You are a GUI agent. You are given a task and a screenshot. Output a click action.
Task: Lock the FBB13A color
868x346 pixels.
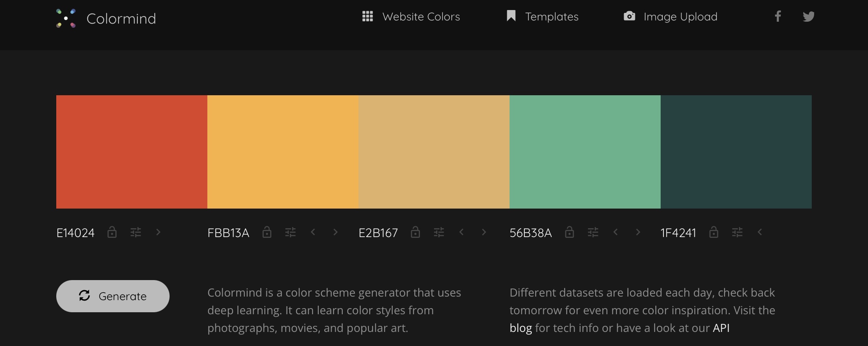[x=267, y=232]
